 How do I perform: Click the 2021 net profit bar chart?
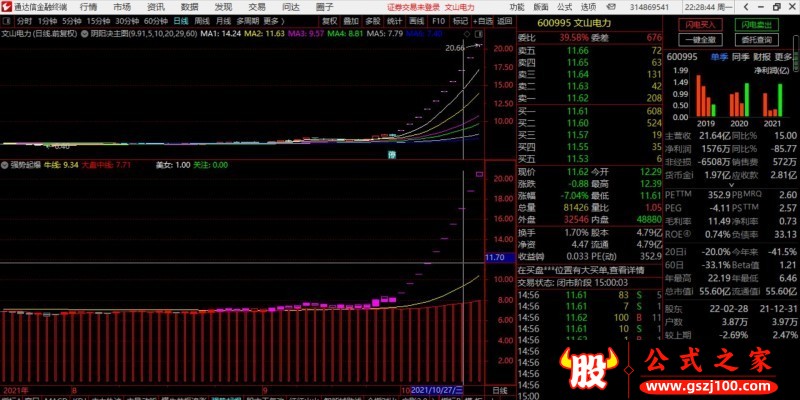pyautogui.click(x=772, y=98)
